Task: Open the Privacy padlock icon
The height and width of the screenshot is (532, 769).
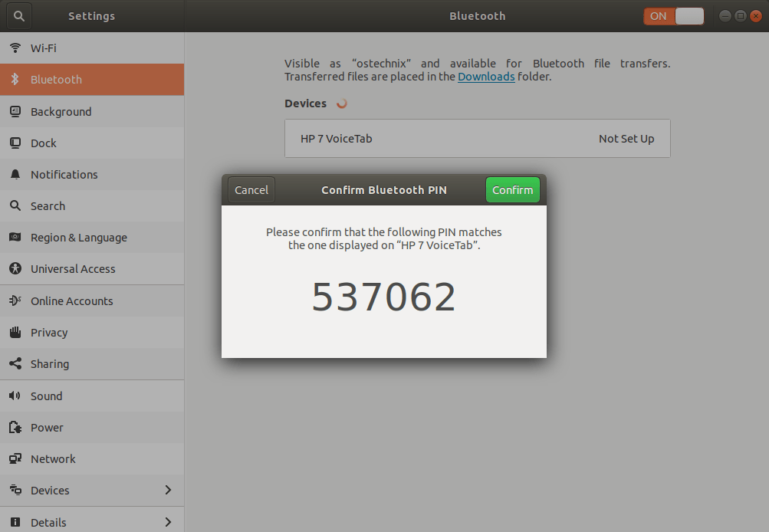Action: (x=15, y=332)
